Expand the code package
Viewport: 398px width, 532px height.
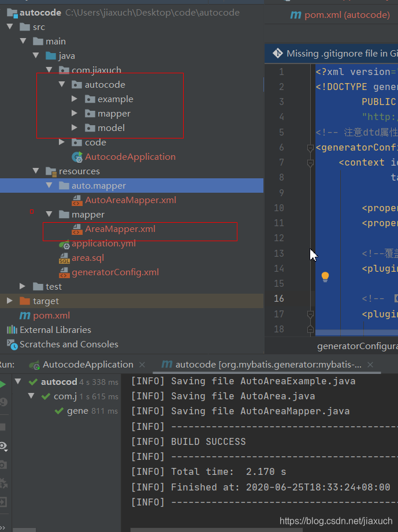(x=61, y=142)
